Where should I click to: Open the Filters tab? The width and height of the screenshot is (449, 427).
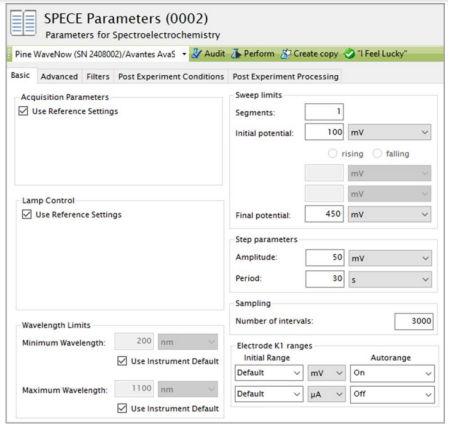click(x=98, y=77)
